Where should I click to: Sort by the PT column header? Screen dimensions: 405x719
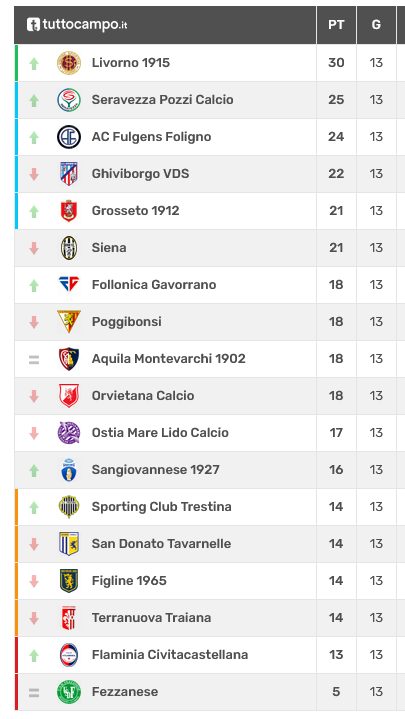336,25
